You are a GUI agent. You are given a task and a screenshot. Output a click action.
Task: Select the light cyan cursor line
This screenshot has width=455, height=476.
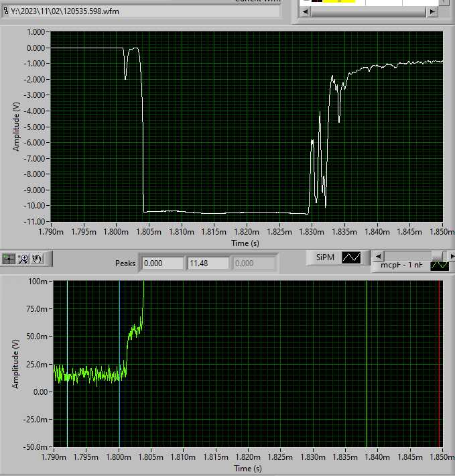pos(67,364)
